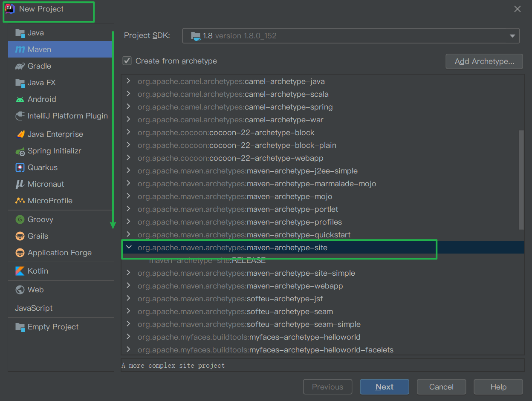This screenshot has height=401, width=532.
Task: Select maven-archetype-site-simple archetype
Action: click(323, 273)
